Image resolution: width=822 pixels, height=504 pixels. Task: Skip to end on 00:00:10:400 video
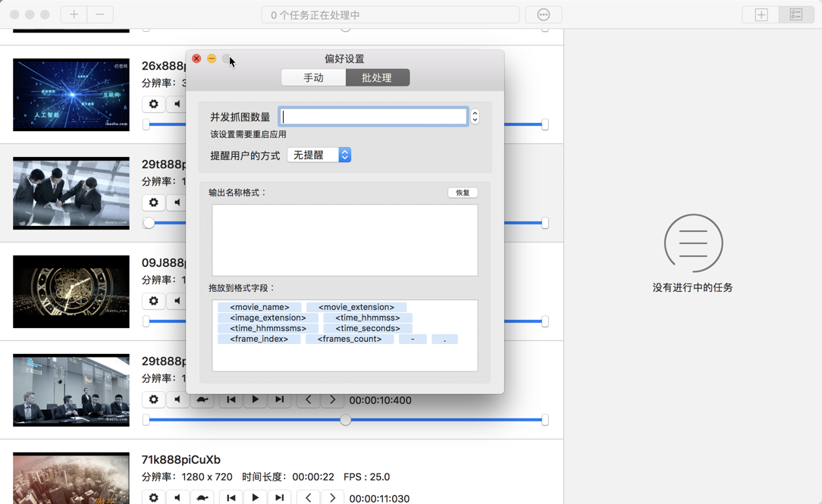279,399
